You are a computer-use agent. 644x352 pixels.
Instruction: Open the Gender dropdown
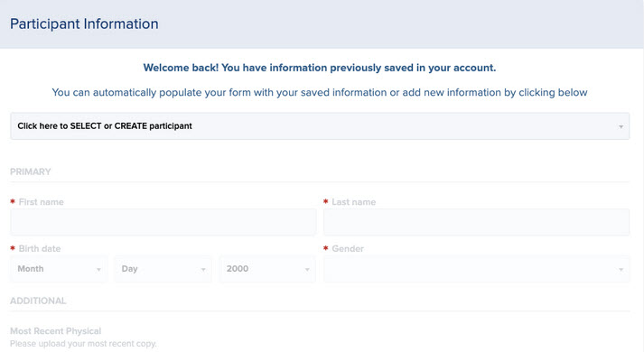pos(476,269)
